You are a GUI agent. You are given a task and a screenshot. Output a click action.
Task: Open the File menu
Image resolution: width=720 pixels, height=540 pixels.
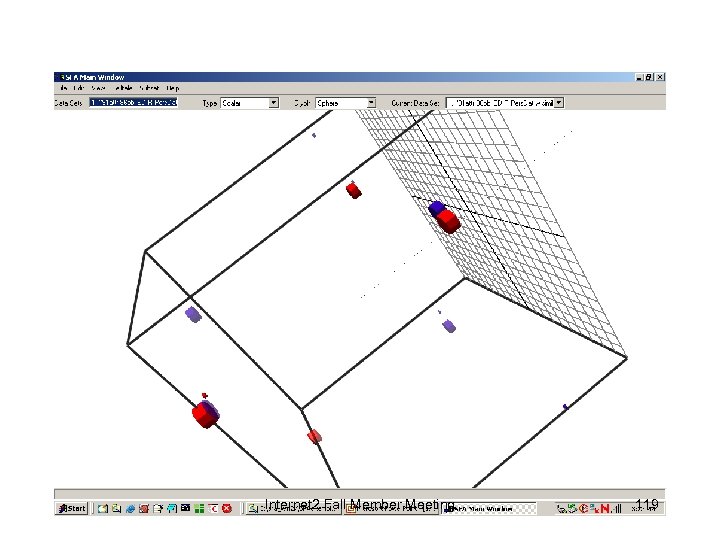click(x=63, y=88)
